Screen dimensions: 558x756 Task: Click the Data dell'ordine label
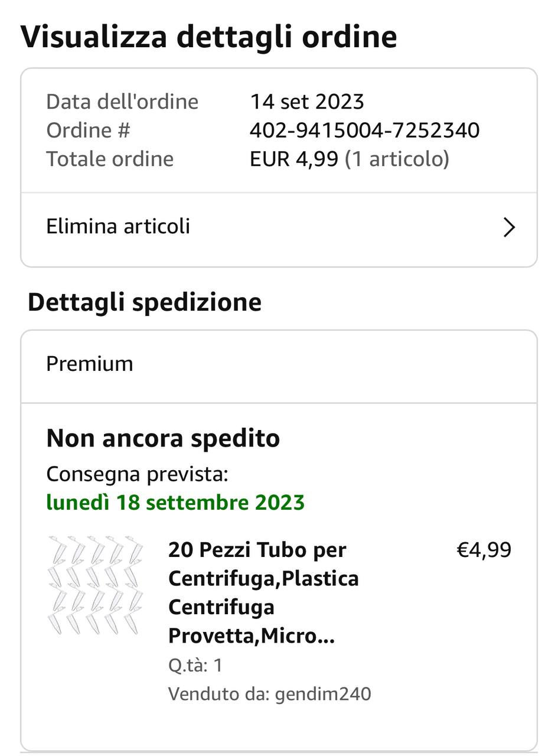click(122, 102)
